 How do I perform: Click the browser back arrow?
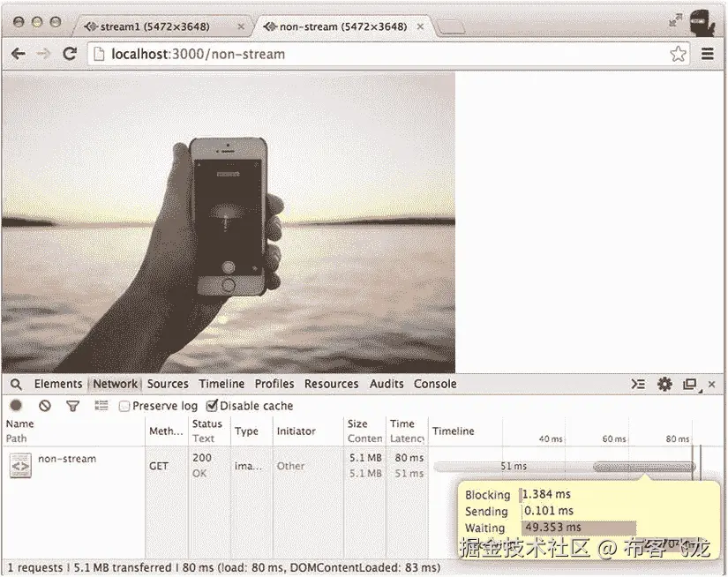point(19,54)
